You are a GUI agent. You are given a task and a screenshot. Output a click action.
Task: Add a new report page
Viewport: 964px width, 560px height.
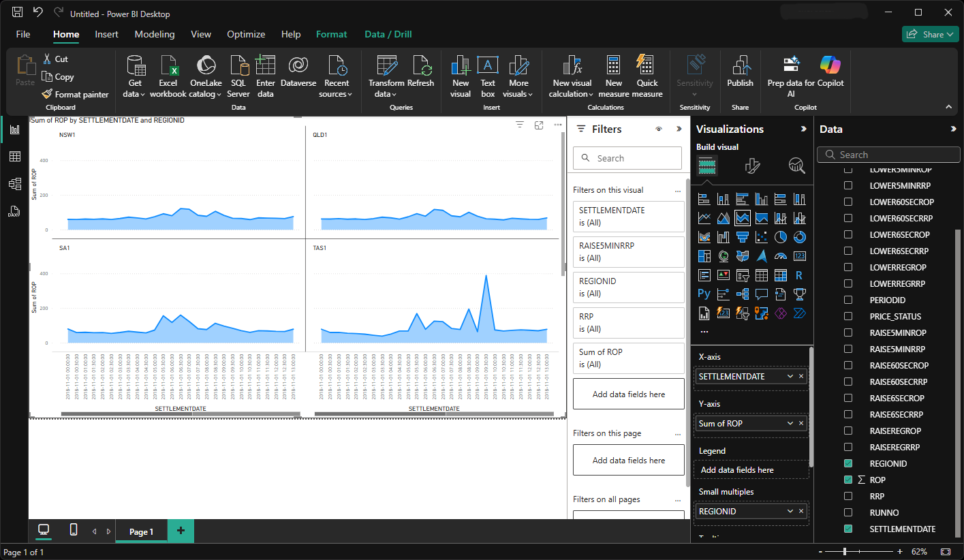click(181, 531)
